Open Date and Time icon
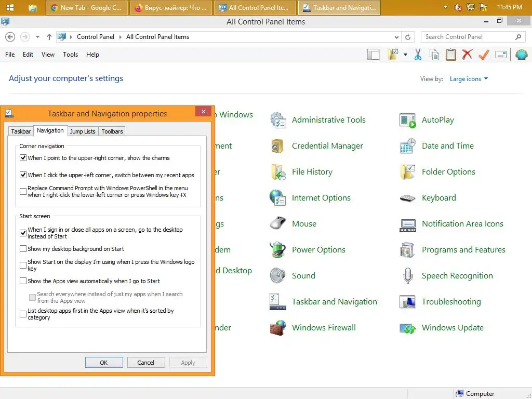The image size is (532, 399). tap(407, 146)
